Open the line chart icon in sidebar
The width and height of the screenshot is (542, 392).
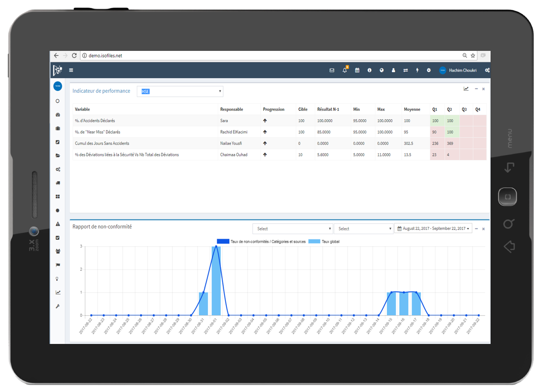coord(58,292)
